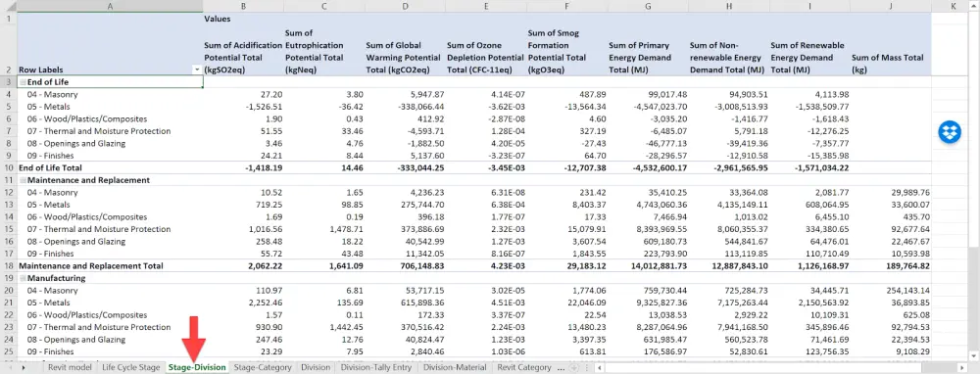Select cell with value -4,547,023.70
Image resolution: width=980 pixels, height=374 pixels.
tap(648, 106)
